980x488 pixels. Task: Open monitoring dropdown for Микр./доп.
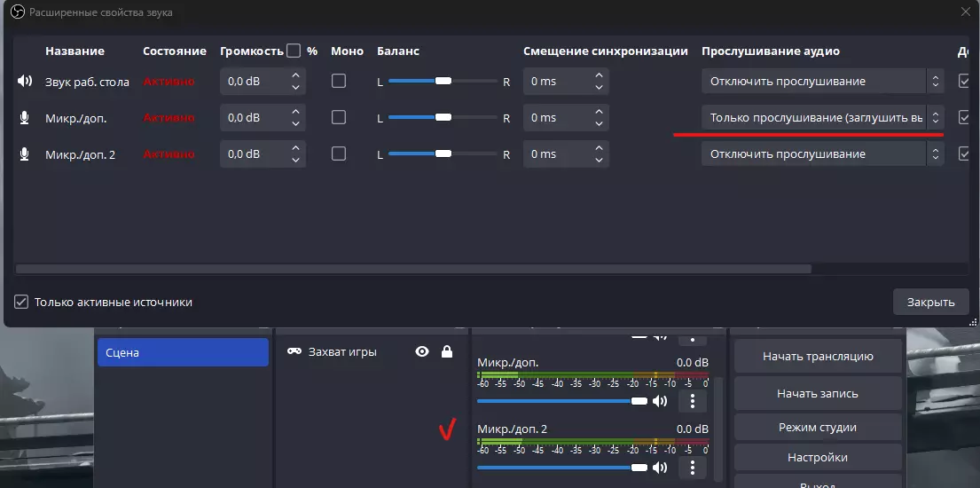(821, 118)
